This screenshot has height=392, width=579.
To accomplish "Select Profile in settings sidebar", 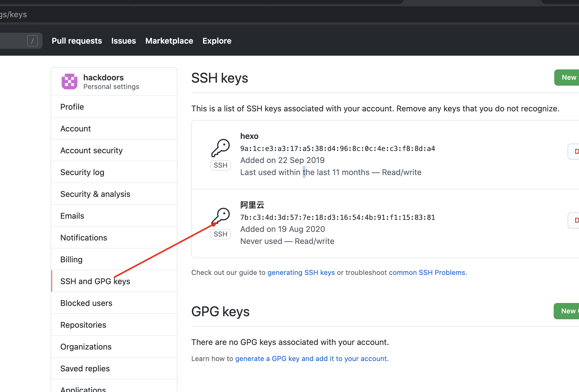I will (72, 107).
